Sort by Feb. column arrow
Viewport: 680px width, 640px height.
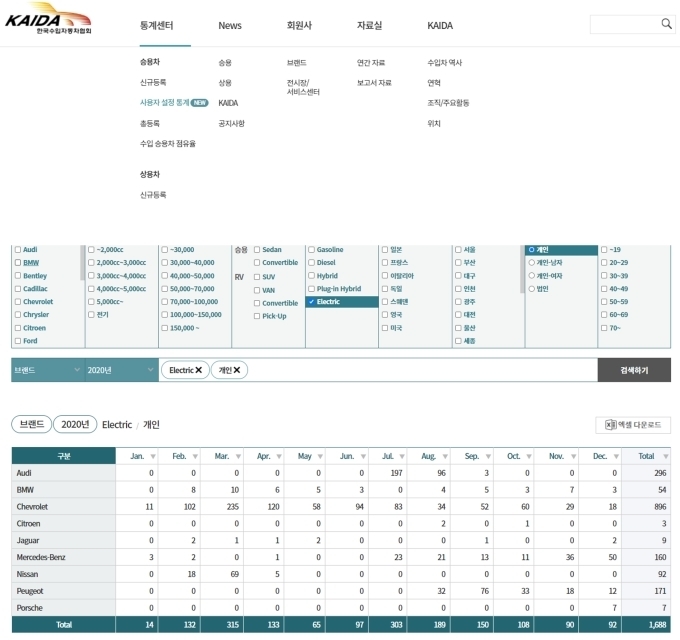195,457
